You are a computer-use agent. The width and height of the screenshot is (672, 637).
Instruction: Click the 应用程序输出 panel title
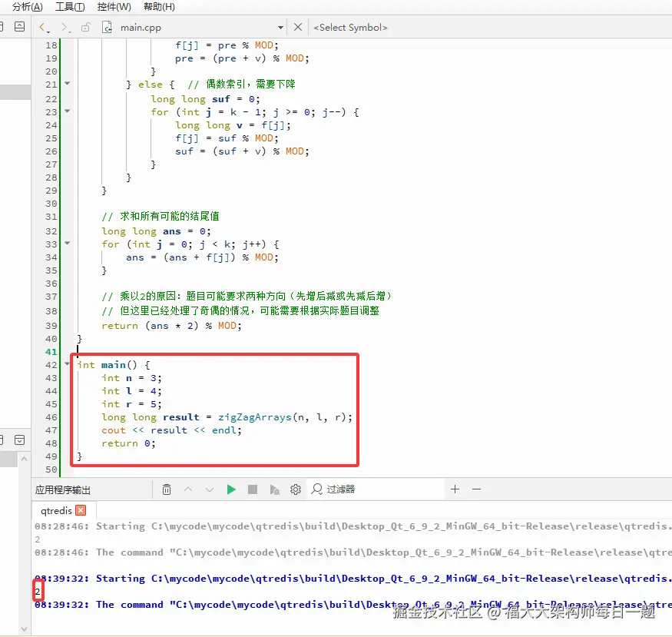pyautogui.click(x=63, y=489)
